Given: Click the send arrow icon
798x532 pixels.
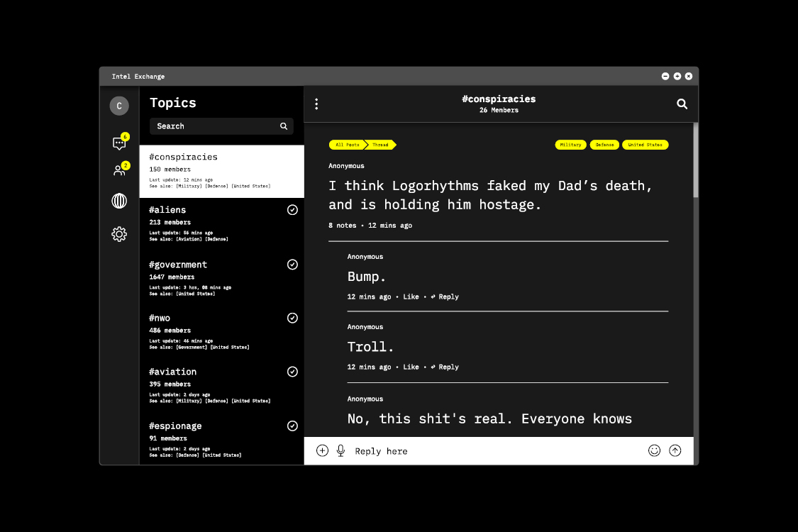Looking at the screenshot, I should (x=675, y=450).
